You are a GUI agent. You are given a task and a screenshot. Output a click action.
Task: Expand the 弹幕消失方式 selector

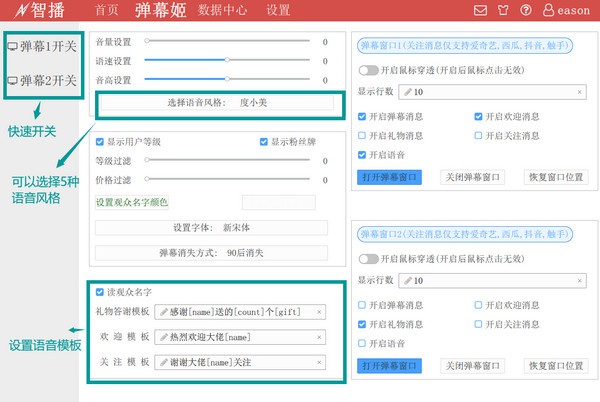pos(211,254)
